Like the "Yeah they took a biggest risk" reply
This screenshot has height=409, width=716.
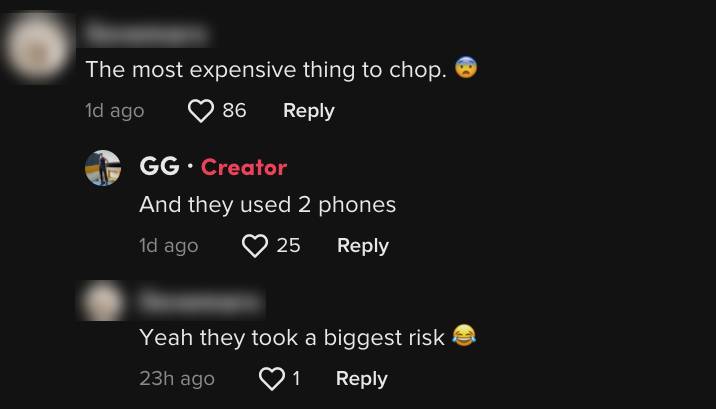click(272, 379)
